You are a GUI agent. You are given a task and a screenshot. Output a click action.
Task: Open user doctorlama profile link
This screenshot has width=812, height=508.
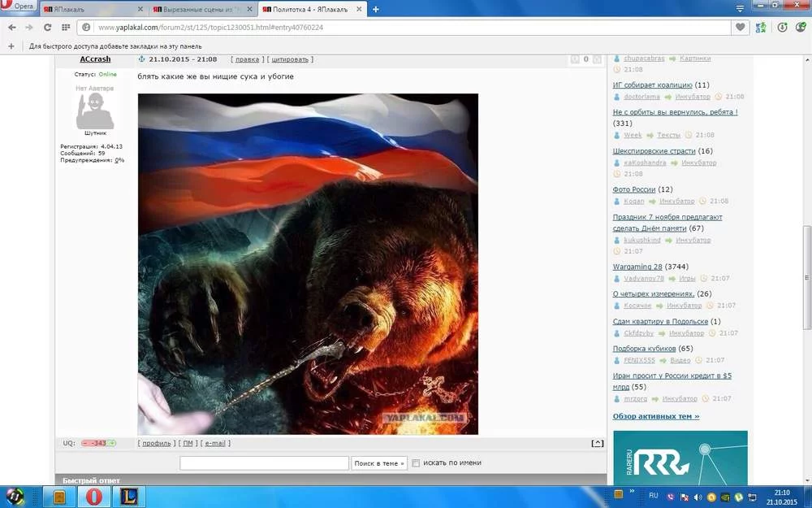(x=642, y=97)
